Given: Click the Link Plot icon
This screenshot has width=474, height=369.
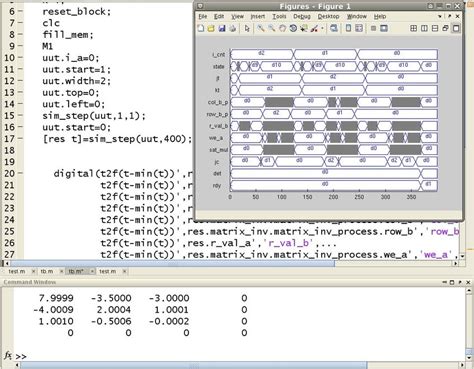Looking at the screenshot, I should (334, 29).
